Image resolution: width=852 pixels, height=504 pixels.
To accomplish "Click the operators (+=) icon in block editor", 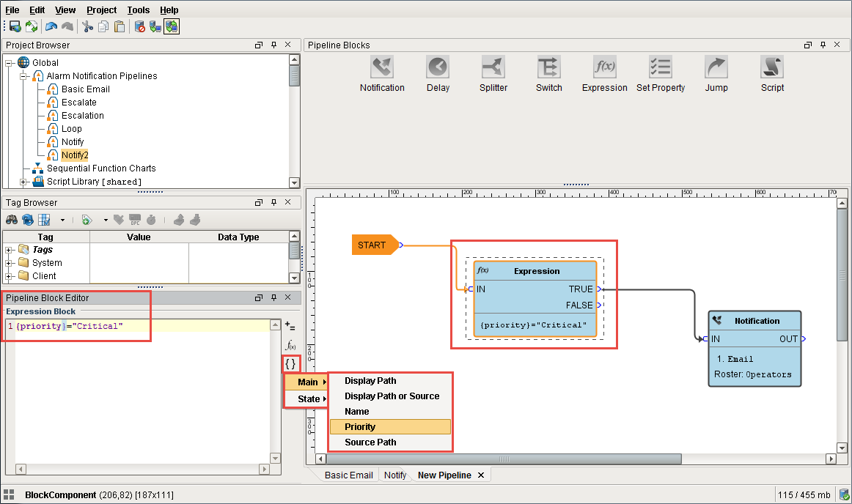I will pyautogui.click(x=290, y=326).
